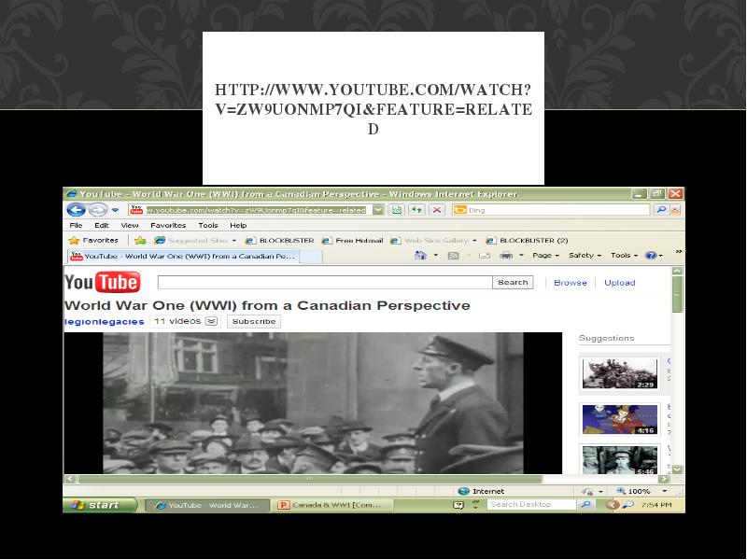Screen dimensions: 747x560
Task: Click the Windows start button
Action: pos(100,505)
